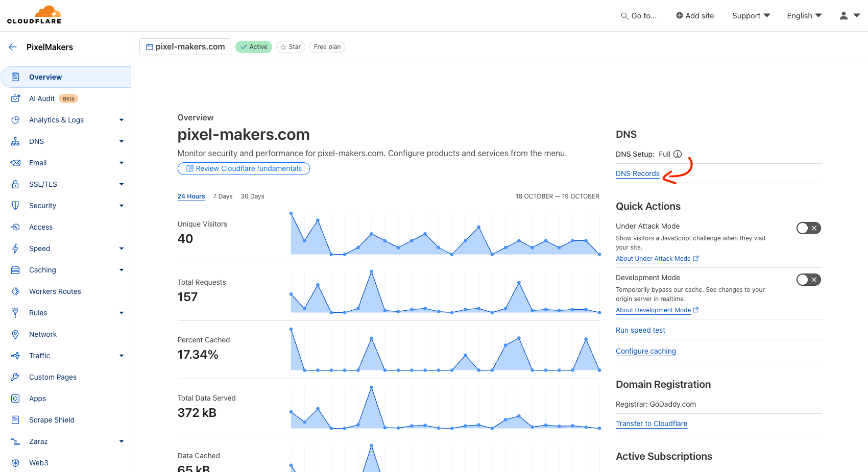Select the 7 Days time range tab
Image resolution: width=868 pixels, height=472 pixels.
(223, 196)
